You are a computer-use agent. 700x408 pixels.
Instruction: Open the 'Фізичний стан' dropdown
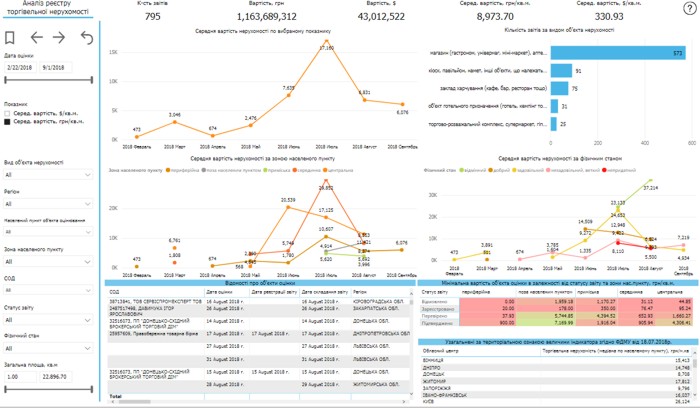[48, 348]
